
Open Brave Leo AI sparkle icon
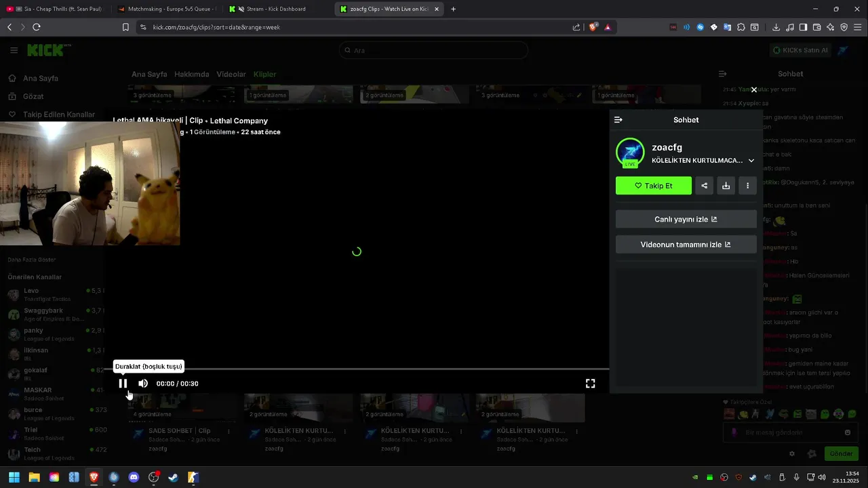[830, 27]
